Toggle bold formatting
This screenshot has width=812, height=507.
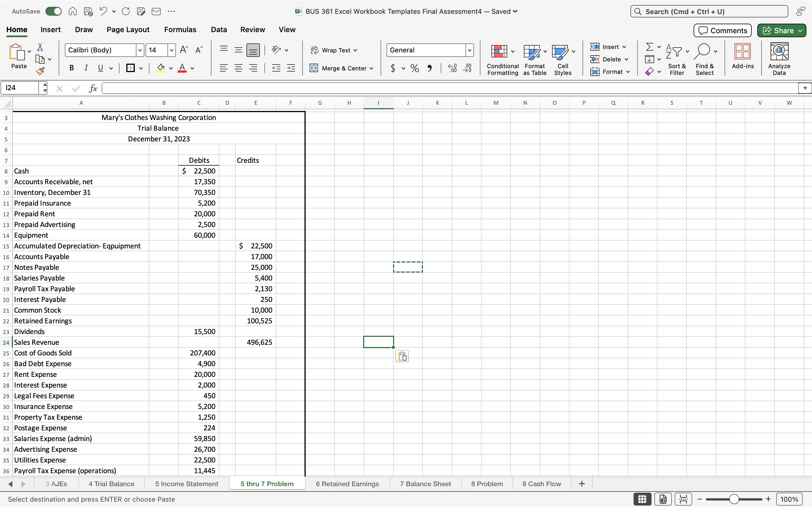coord(71,68)
